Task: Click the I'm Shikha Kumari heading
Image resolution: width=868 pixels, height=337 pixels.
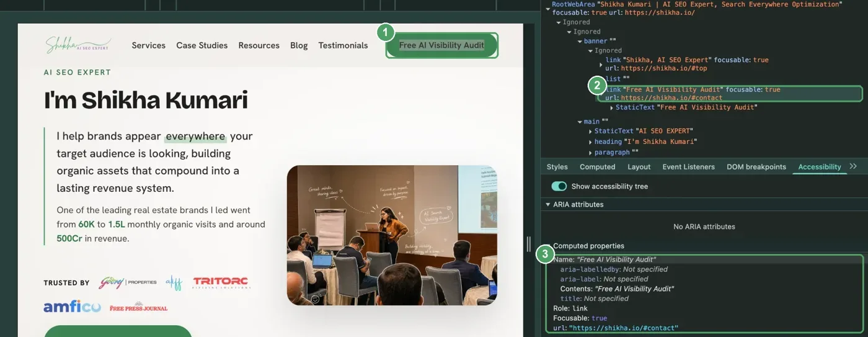Action: [146, 100]
